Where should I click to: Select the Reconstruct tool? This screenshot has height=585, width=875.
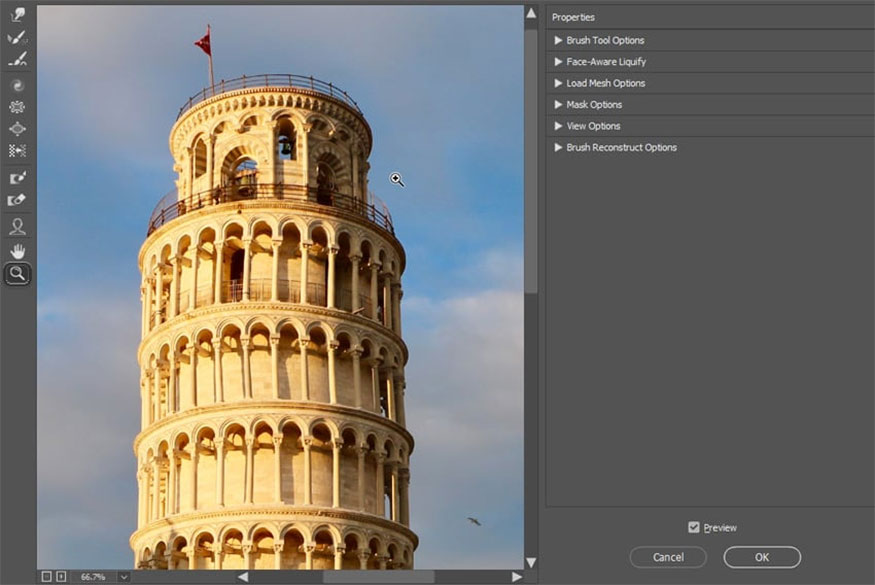(x=17, y=37)
